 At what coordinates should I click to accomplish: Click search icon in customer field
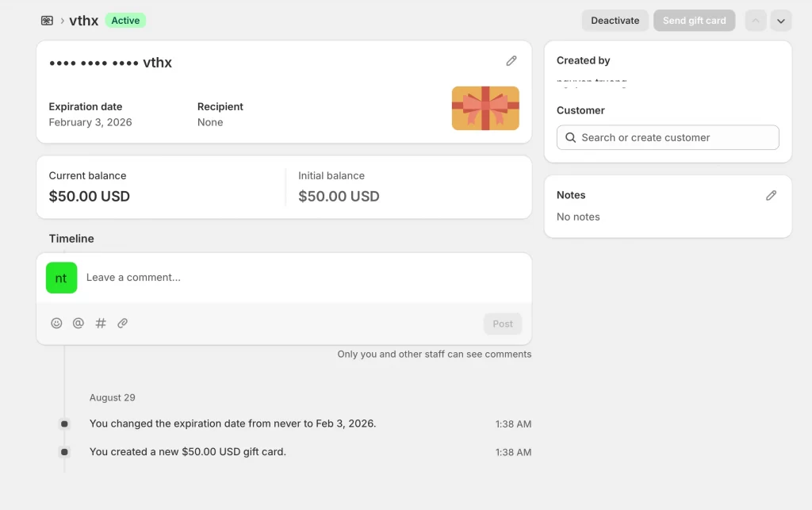571,137
